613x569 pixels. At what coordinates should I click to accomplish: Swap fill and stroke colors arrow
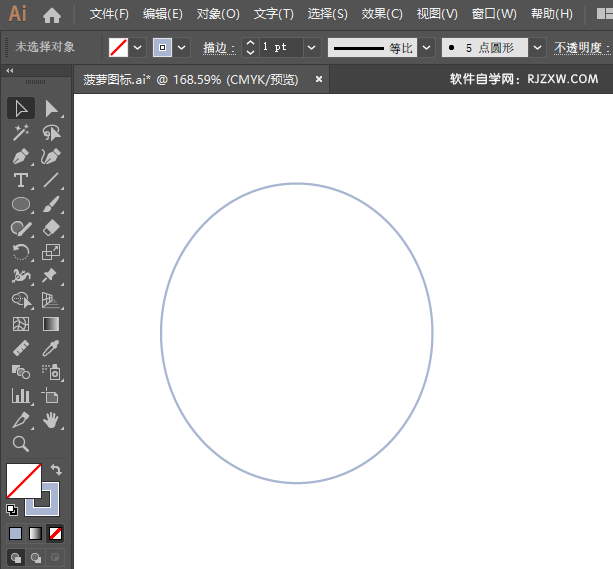pos(57,469)
